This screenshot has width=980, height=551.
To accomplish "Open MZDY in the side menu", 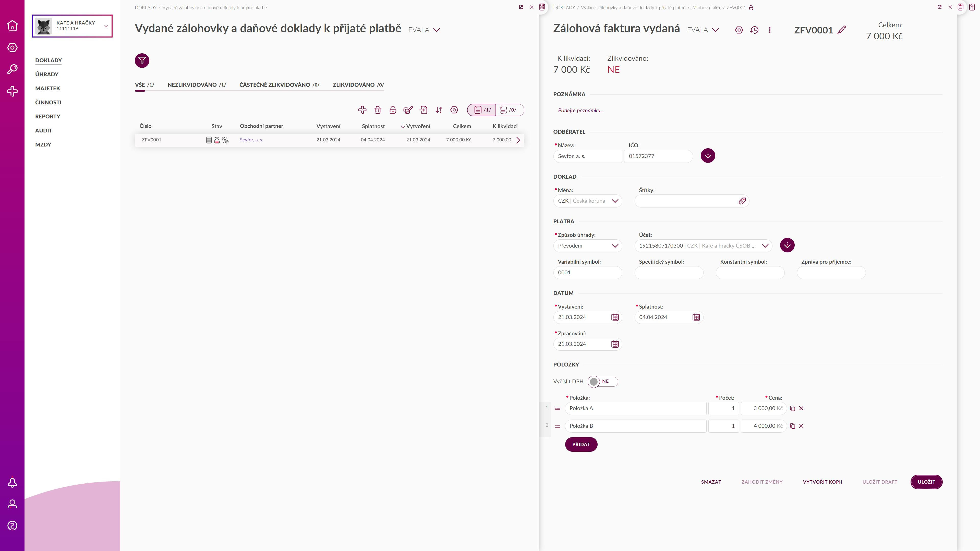I will (x=43, y=144).
